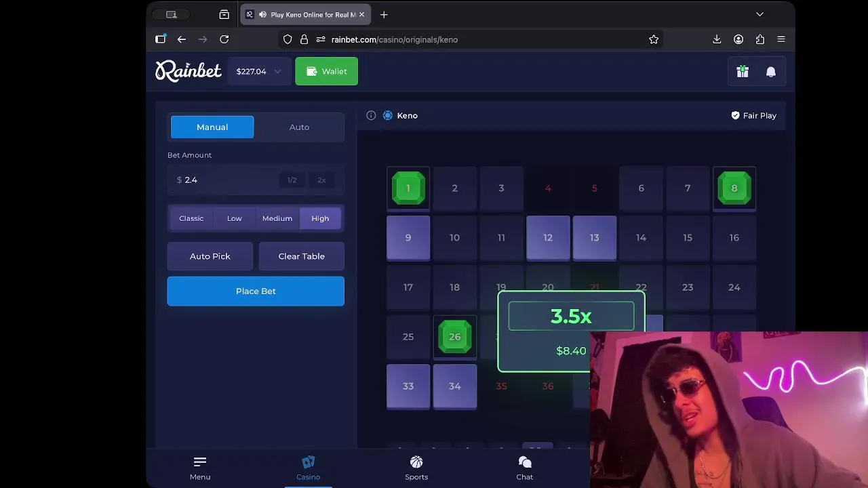Switch to Manual betting mode
868x488 pixels.
tap(212, 127)
